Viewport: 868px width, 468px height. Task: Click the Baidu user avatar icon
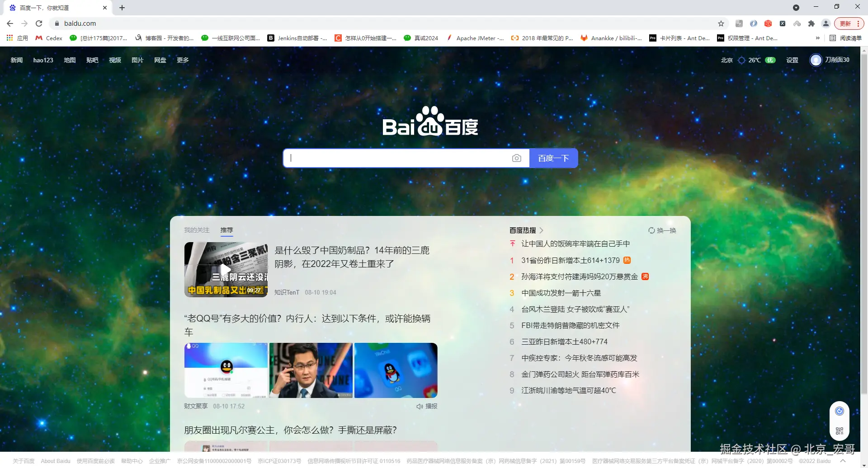coord(816,60)
